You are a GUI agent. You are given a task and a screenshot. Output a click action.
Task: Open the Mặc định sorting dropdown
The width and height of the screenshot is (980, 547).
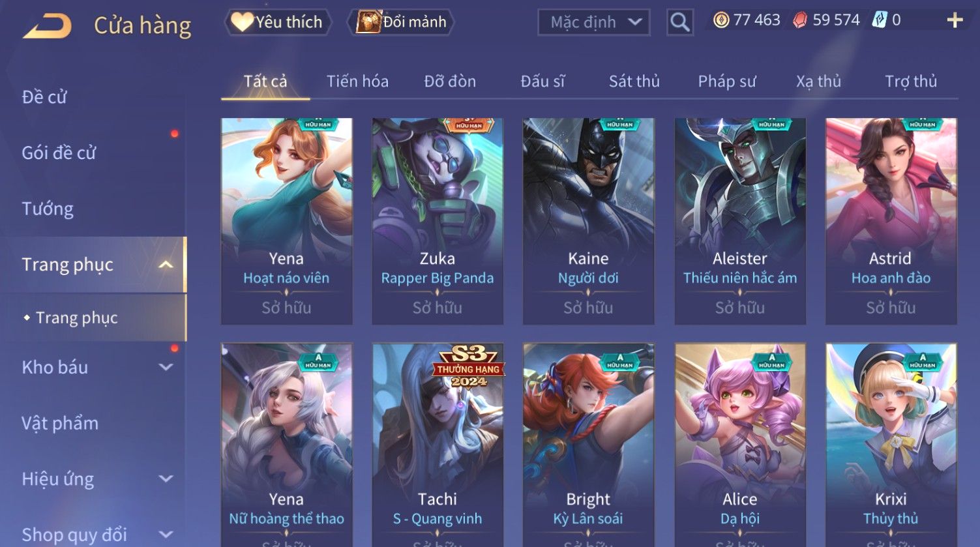click(x=593, y=22)
